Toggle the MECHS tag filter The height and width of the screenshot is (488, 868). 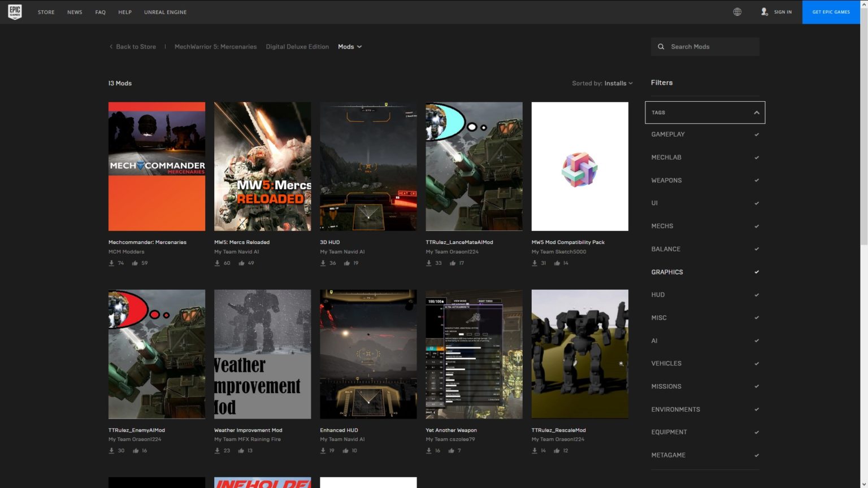click(x=705, y=226)
